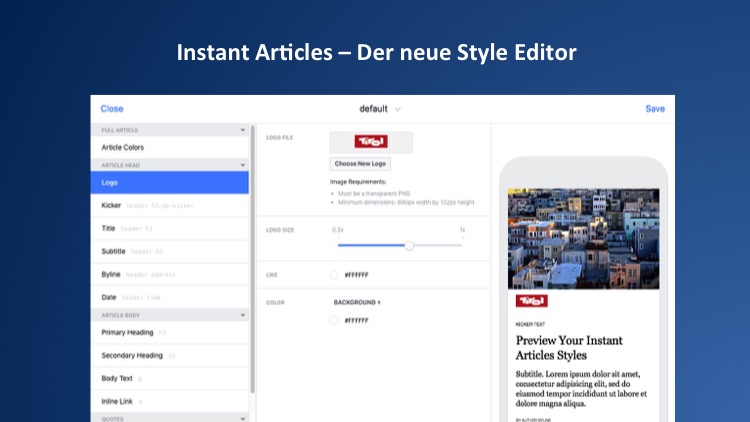Select the Inline Link style item
750x422 pixels.
118,402
